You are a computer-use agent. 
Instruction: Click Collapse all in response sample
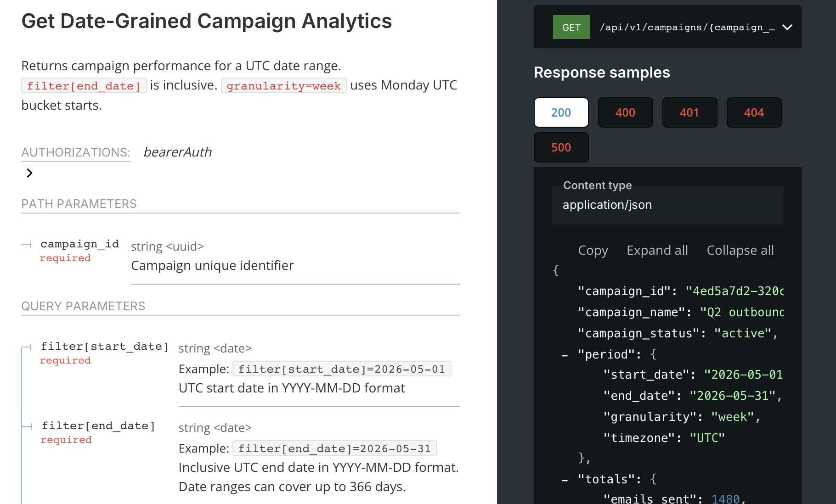tap(740, 250)
